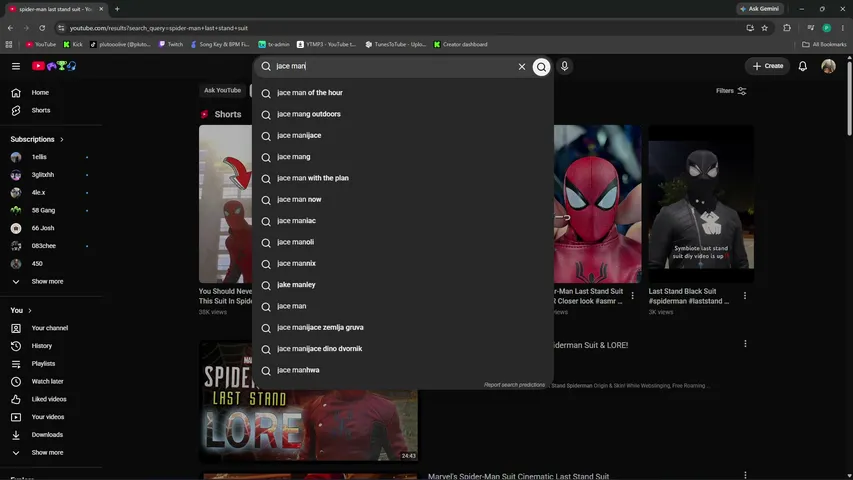Select suggestion 'jace man now'
This screenshot has width=853, height=480.
[x=403, y=200]
